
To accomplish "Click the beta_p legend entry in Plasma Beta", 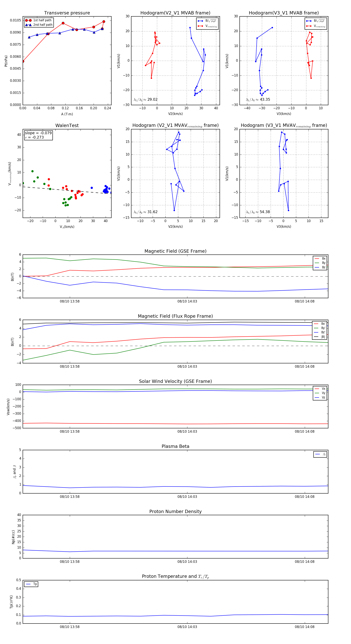I will pyautogui.click(x=321, y=454).
